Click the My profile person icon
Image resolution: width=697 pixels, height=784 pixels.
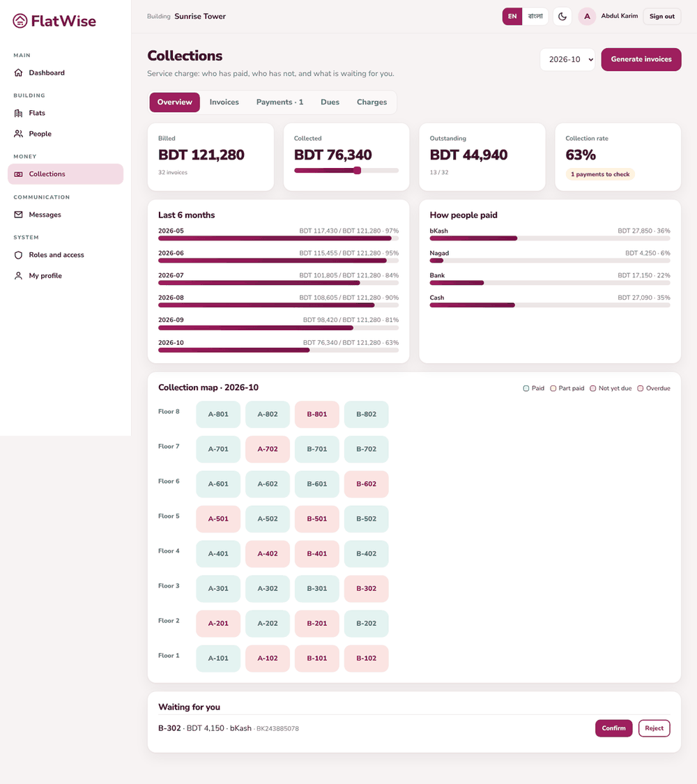click(x=19, y=275)
